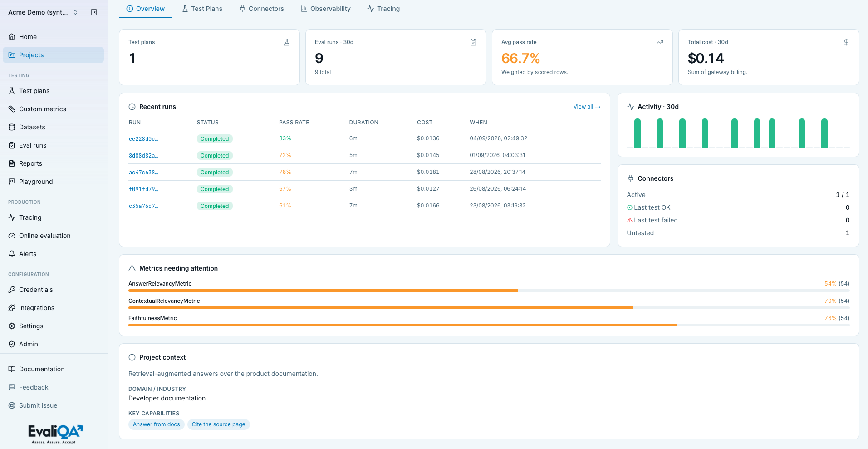Click the Recent runs clock icon

click(x=132, y=107)
